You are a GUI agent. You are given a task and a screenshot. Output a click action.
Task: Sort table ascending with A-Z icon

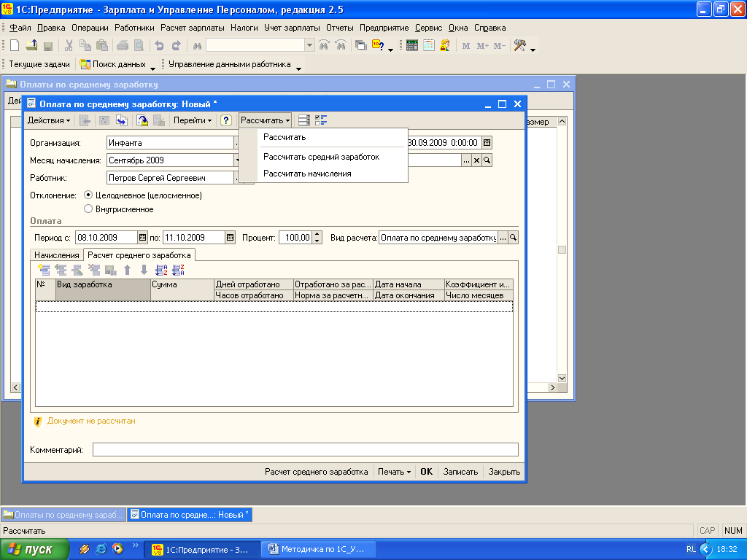click(x=161, y=270)
